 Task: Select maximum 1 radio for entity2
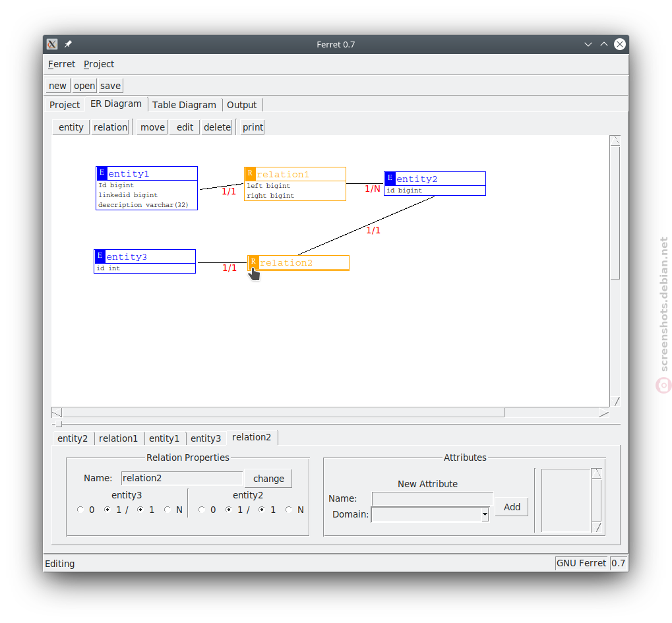261,510
